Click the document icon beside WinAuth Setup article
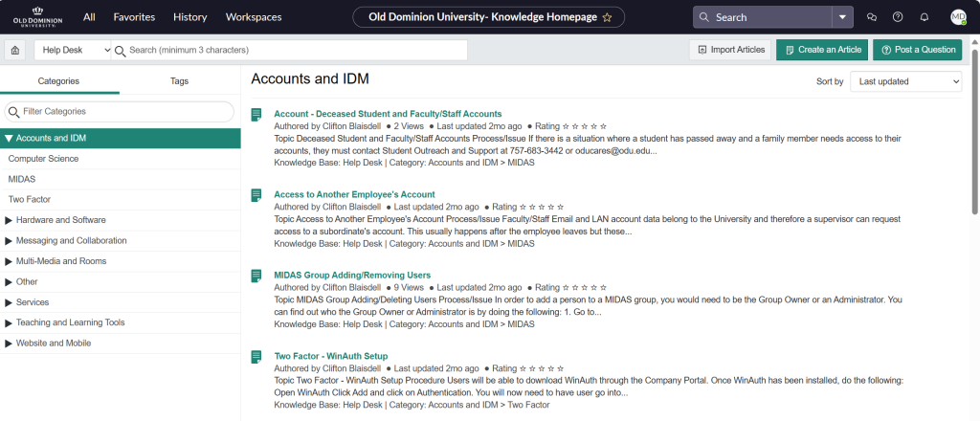Screen dimensions: 980x421 (256, 357)
